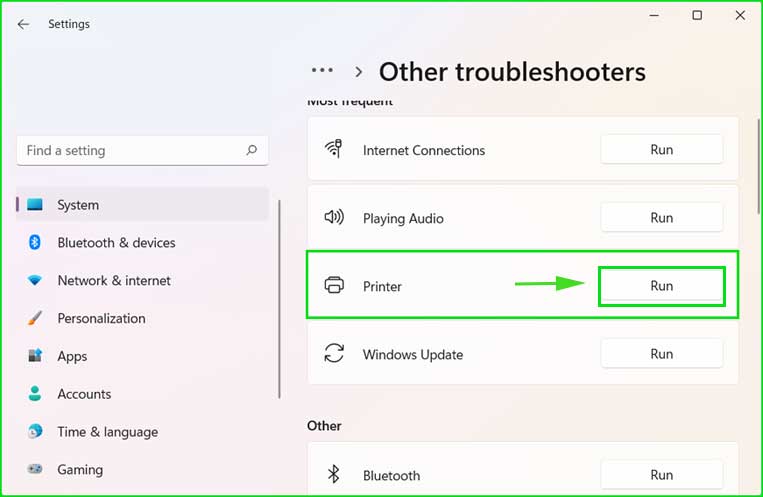Click the Accounts person icon
Image resolution: width=763 pixels, height=497 pixels.
point(35,393)
